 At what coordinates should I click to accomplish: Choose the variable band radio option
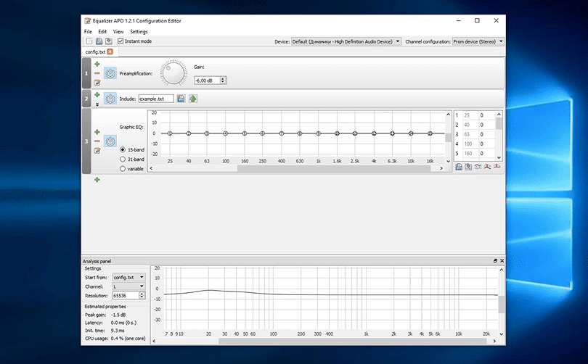point(123,168)
